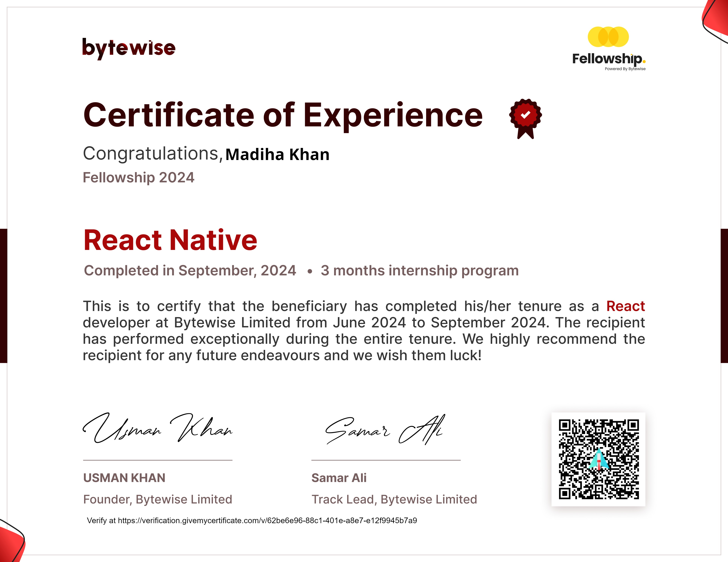Click the red "React Native" track title
The height and width of the screenshot is (562, 728).
170,240
